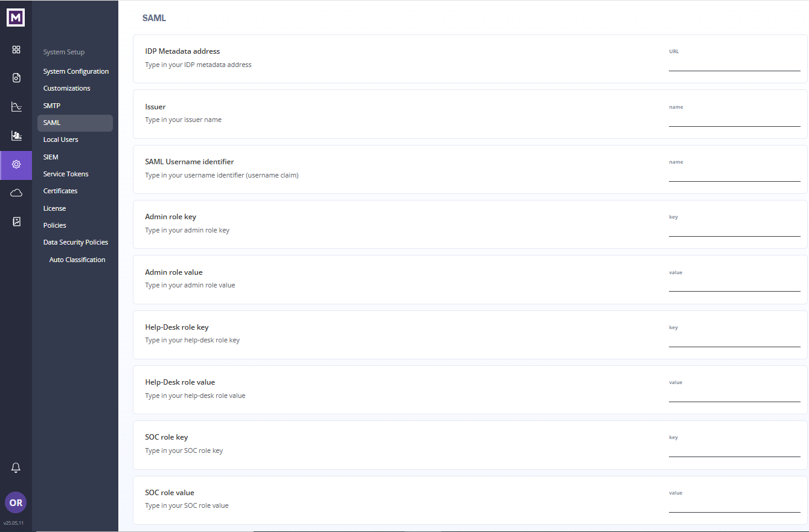Viewport: 809px width, 532px height.
Task: Select Local Users in sidebar
Action: click(x=61, y=139)
